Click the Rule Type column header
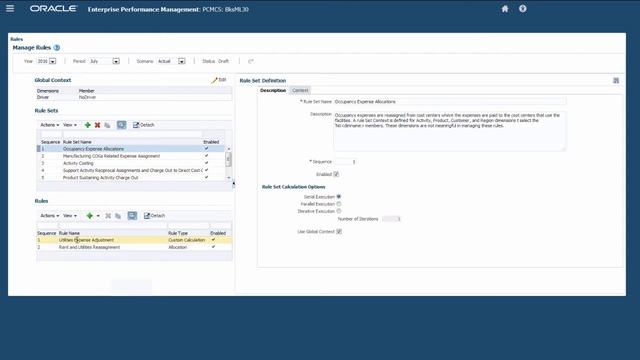 pos(178,233)
